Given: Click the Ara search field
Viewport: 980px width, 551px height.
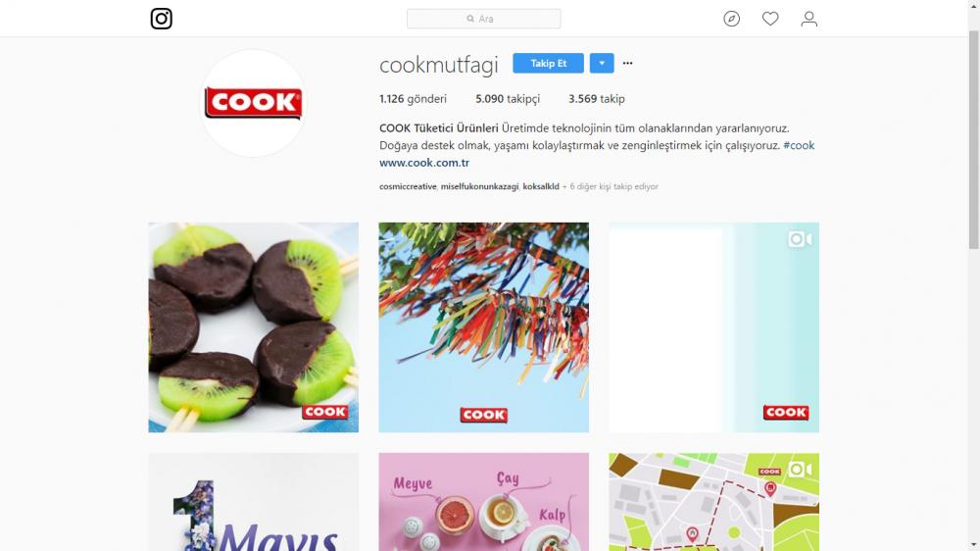Looking at the screenshot, I should click(484, 19).
